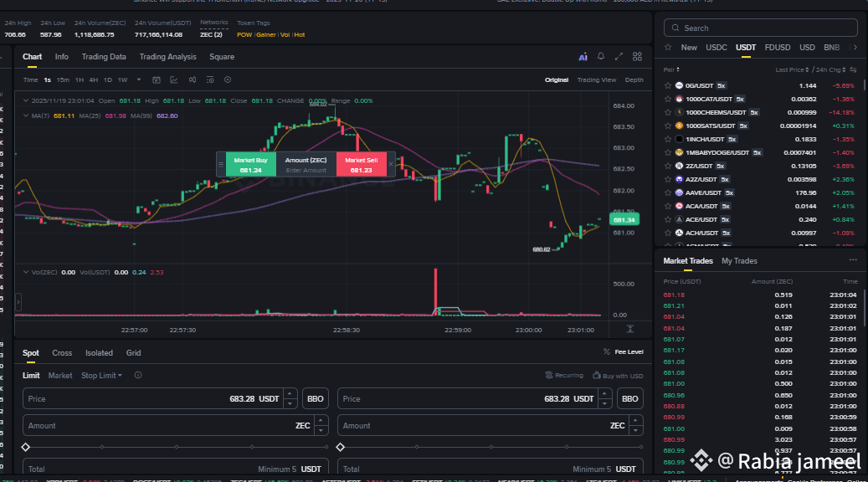Open the circular chart settings icon

click(x=228, y=79)
